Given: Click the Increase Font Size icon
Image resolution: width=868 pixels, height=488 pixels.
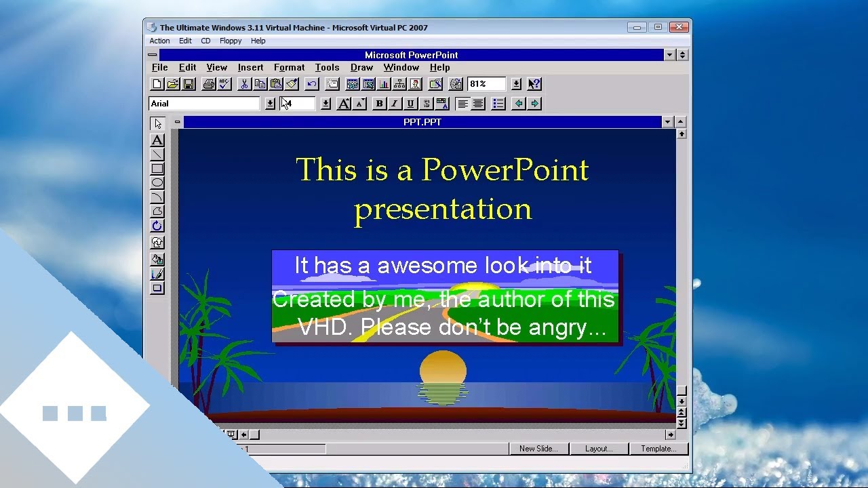Looking at the screenshot, I should point(344,104).
